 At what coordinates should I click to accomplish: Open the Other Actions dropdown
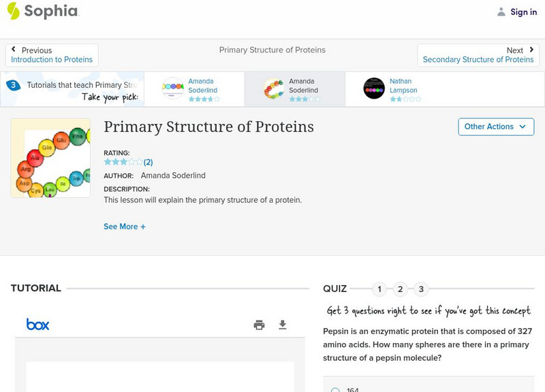pyautogui.click(x=495, y=127)
